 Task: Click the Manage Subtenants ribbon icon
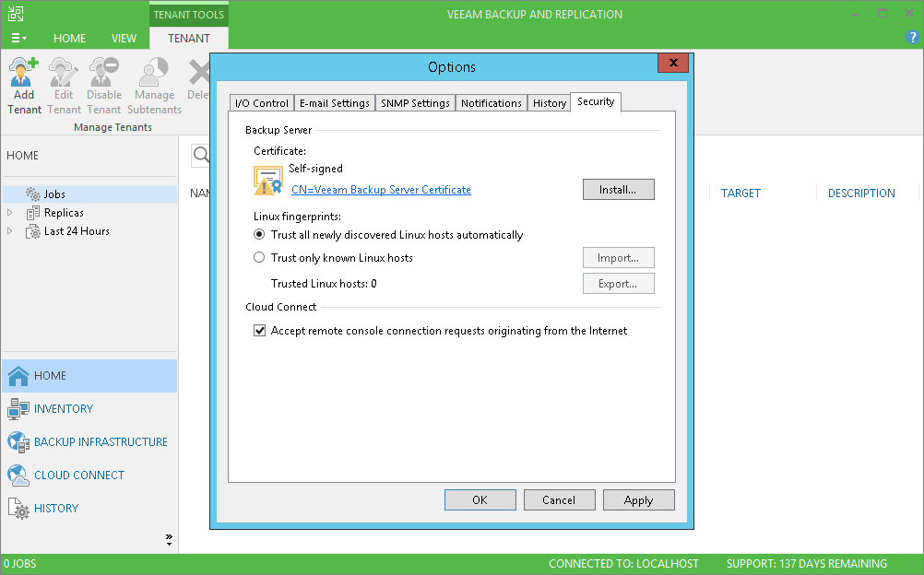point(154,71)
